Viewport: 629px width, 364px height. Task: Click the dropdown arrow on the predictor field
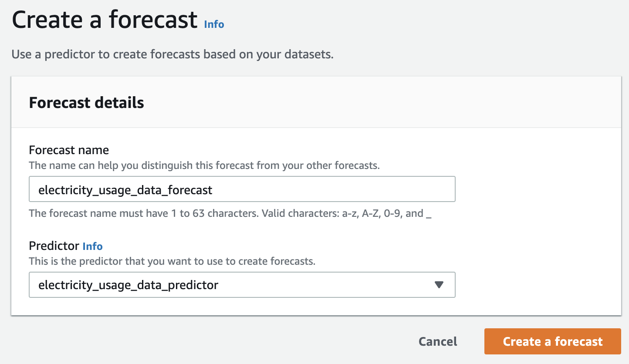pyautogui.click(x=439, y=285)
